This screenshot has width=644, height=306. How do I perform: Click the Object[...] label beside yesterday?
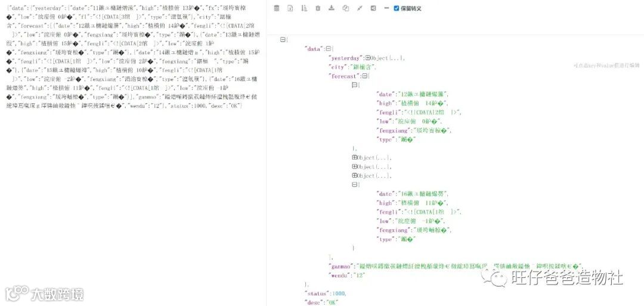coord(388,58)
